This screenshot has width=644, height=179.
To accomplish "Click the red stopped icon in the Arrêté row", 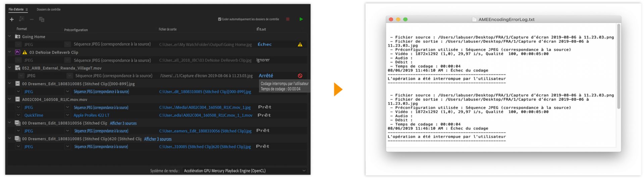I will [x=300, y=76].
